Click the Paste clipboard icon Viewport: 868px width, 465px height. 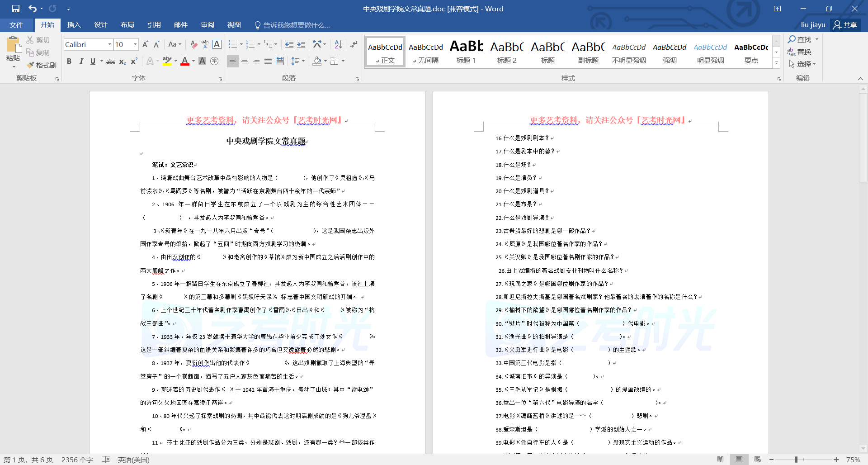[x=13, y=45]
